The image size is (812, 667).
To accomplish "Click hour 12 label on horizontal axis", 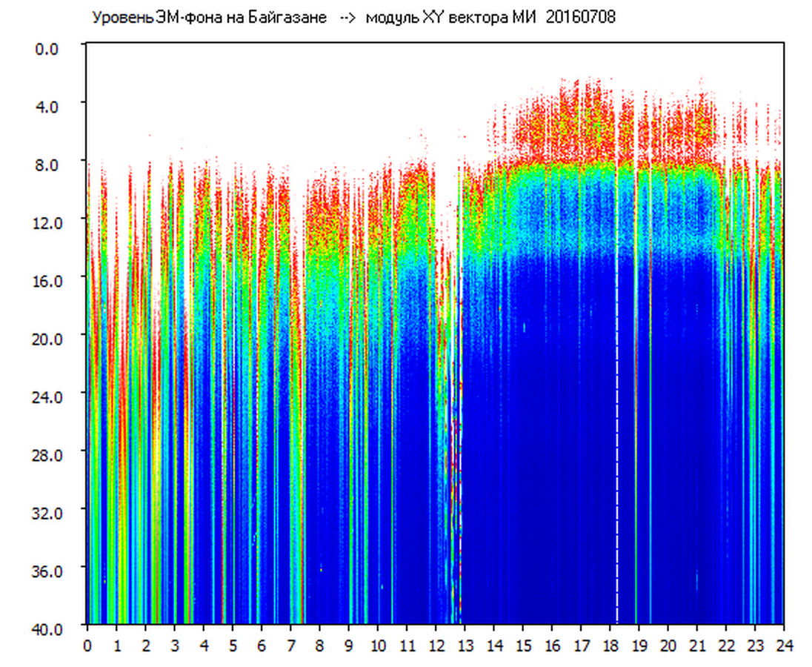I will pyautogui.click(x=436, y=646).
